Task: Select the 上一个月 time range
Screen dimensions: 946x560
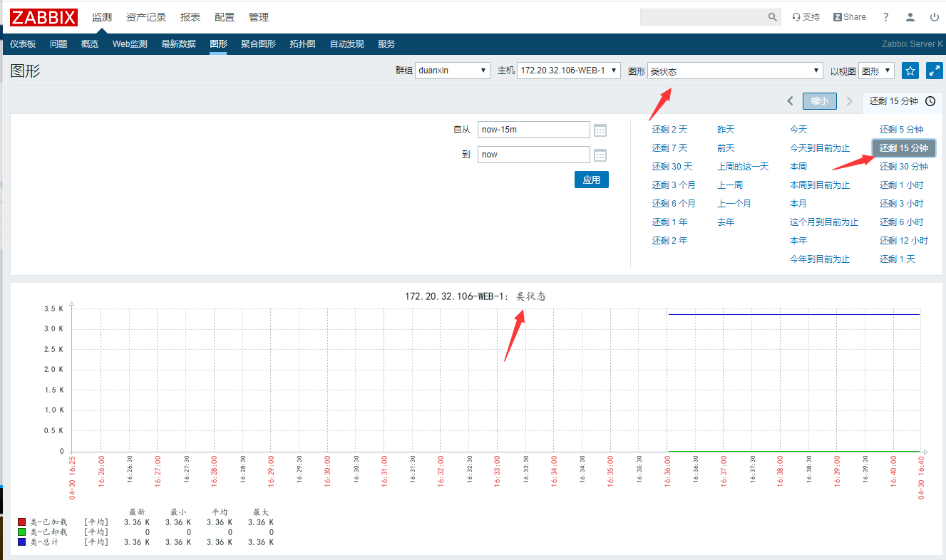Action: tap(734, 204)
